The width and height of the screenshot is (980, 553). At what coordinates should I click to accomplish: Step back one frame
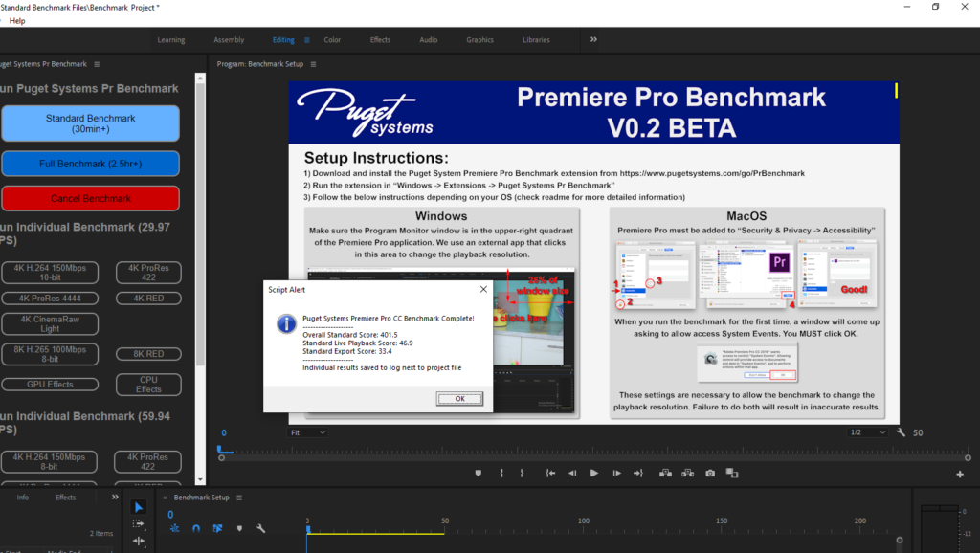[x=572, y=474]
